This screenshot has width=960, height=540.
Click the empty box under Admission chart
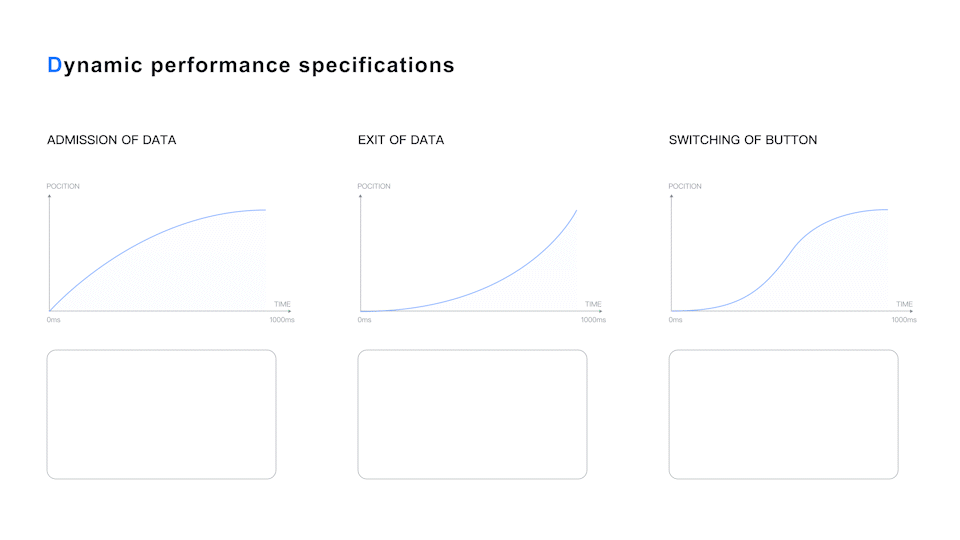(162, 414)
